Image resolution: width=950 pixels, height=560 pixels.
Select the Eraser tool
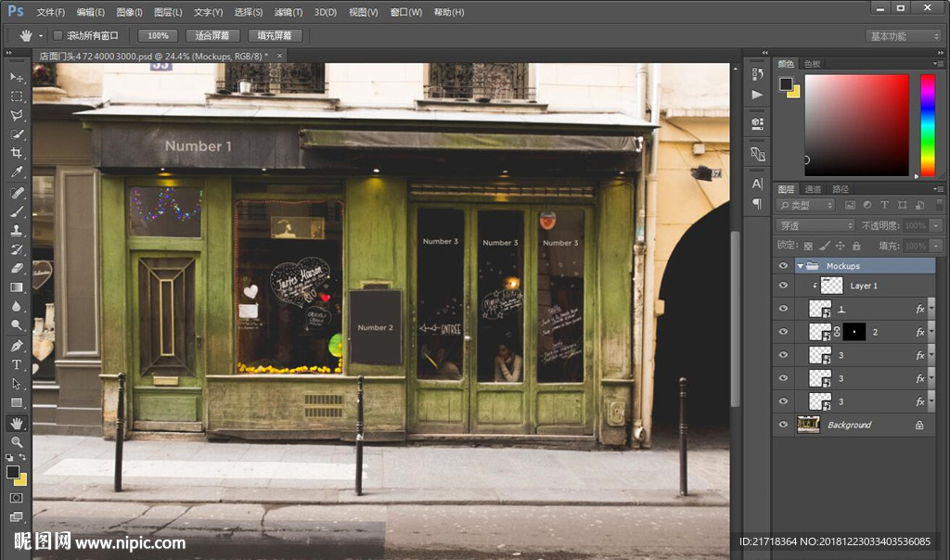(16, 269)
